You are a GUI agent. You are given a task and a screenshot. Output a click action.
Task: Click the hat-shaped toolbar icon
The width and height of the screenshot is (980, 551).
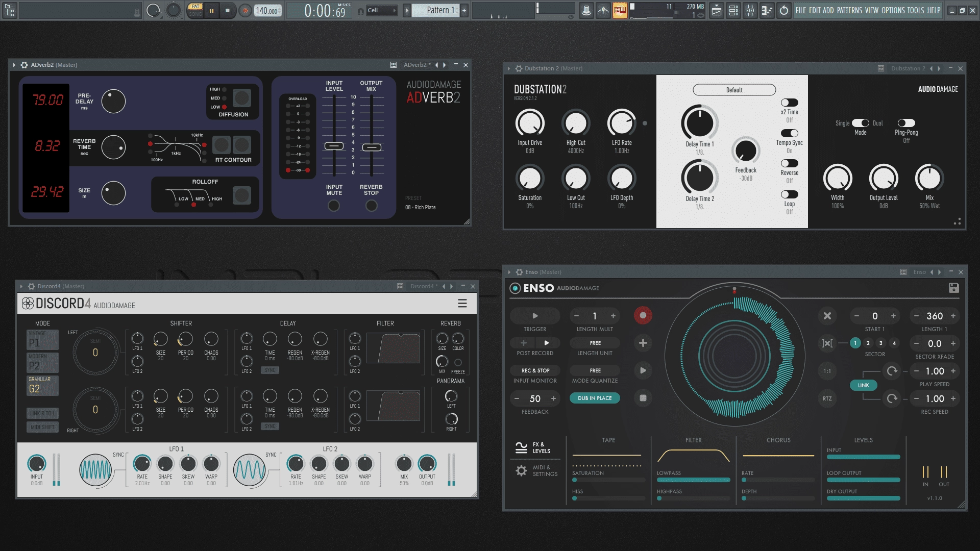(586, 10)
